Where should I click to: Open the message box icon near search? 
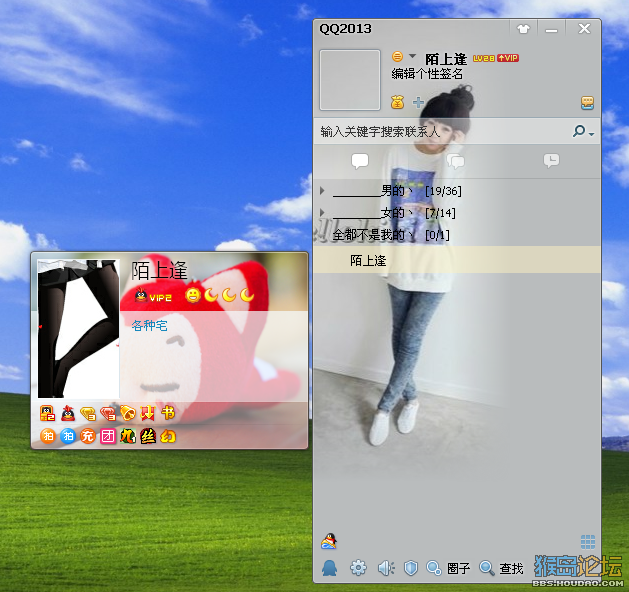tap(587, 103)
